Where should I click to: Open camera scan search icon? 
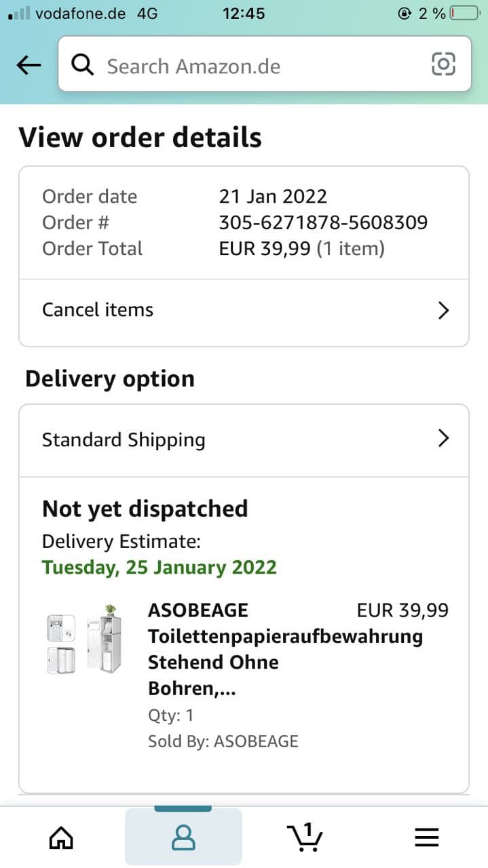tap(443, 64)
